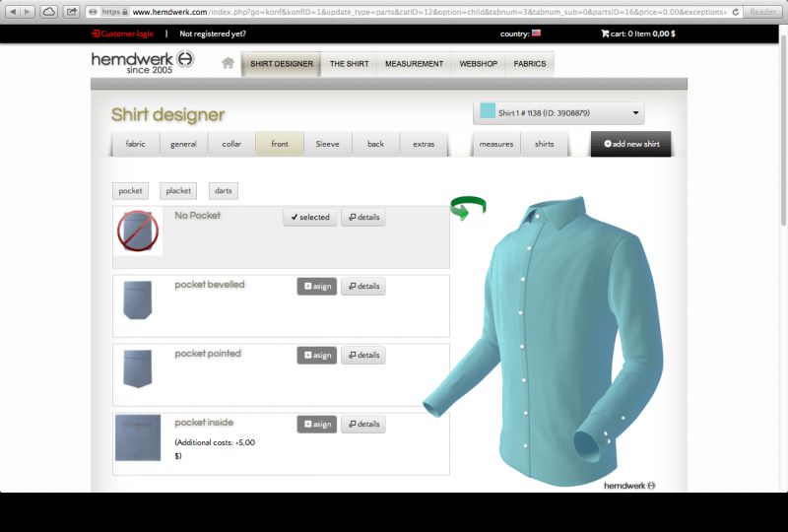Open iCloud tabs cloud icon
The width and height of the screenshot is (788, 532).
point(48,12)
